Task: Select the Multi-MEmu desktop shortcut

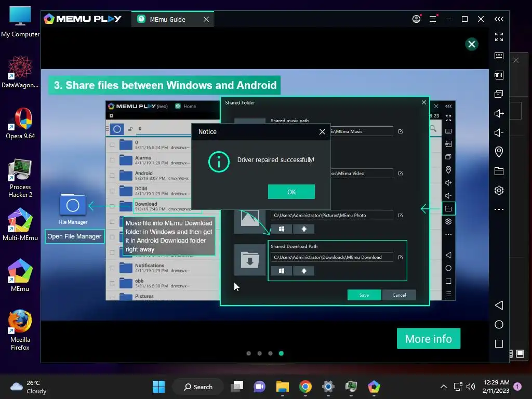Action: tap(20, 225)
